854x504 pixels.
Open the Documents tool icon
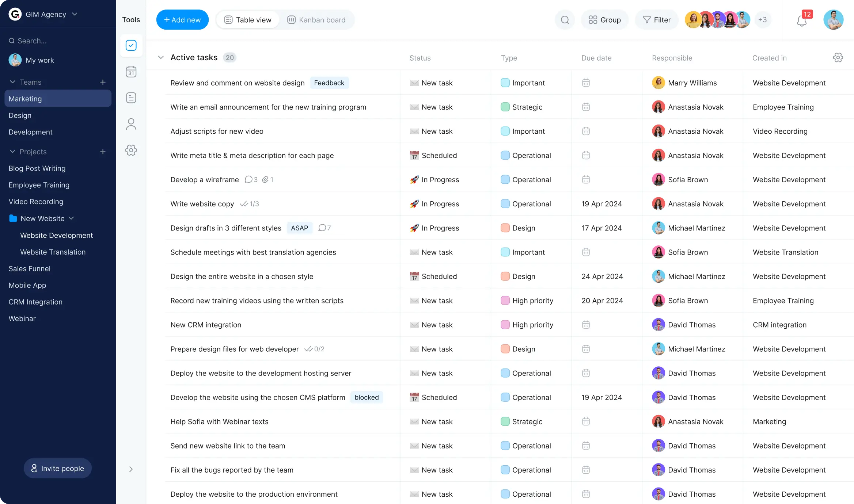[x=131, y=98]
